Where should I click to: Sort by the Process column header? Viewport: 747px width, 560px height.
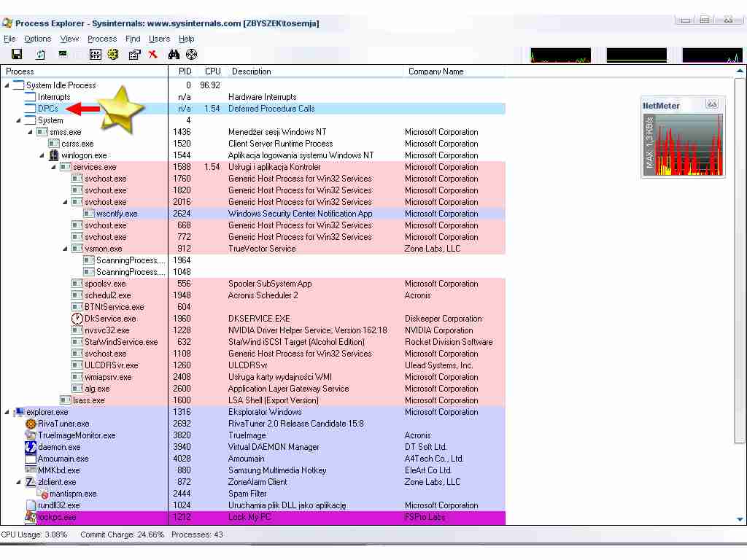(85, 71)
